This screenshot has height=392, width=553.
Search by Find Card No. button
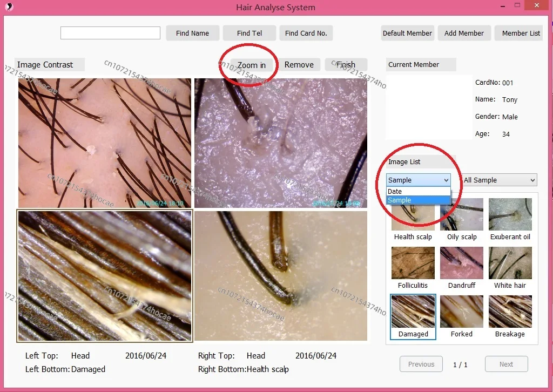(x=306, y=33)
